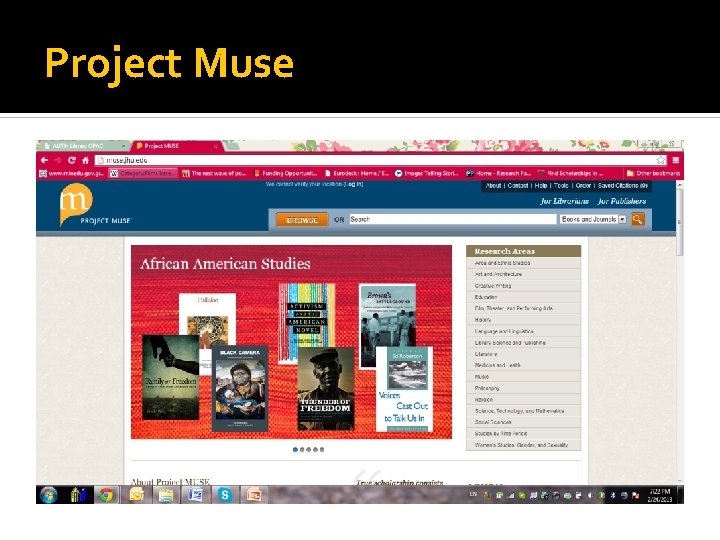Select Film, Theater, and Performing Arts
This screenshot has width=720, height=540.
click(523, 308)
